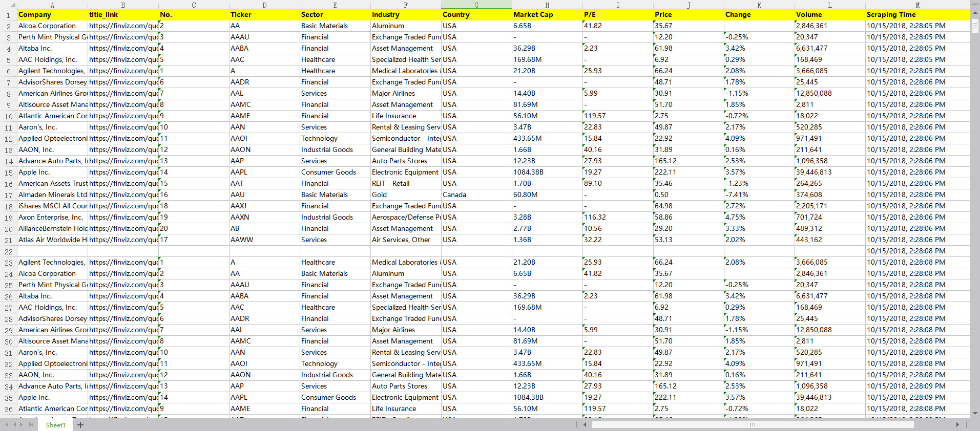Select the '443,162' volume cell
This screenshot has height=431, width=980.
pos(830,240)
